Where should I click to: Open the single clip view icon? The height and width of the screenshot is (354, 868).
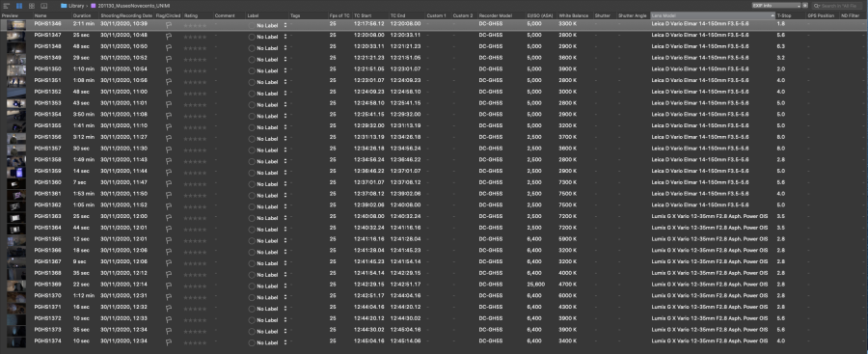[43, 6]
